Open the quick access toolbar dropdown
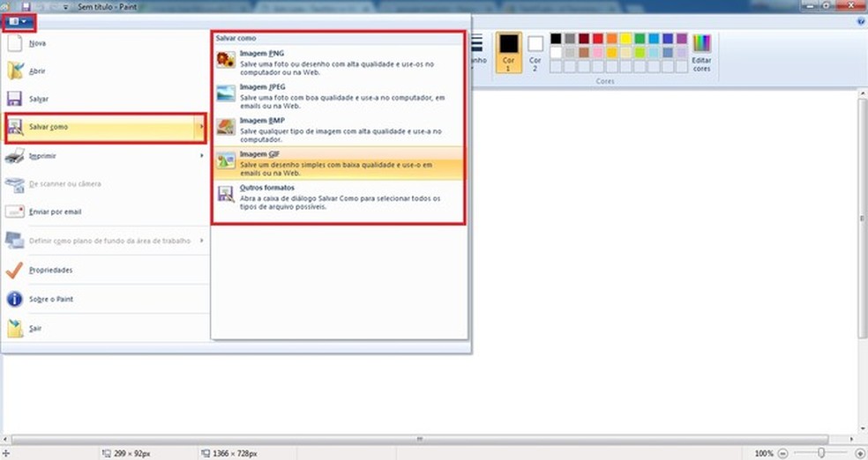The image size is (868, 460). click(66, 7)
